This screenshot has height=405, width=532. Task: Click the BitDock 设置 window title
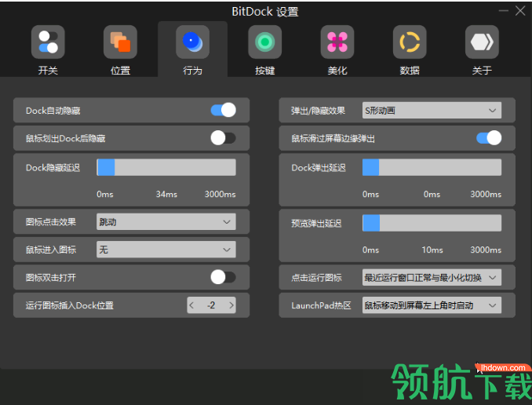(265, 12)
